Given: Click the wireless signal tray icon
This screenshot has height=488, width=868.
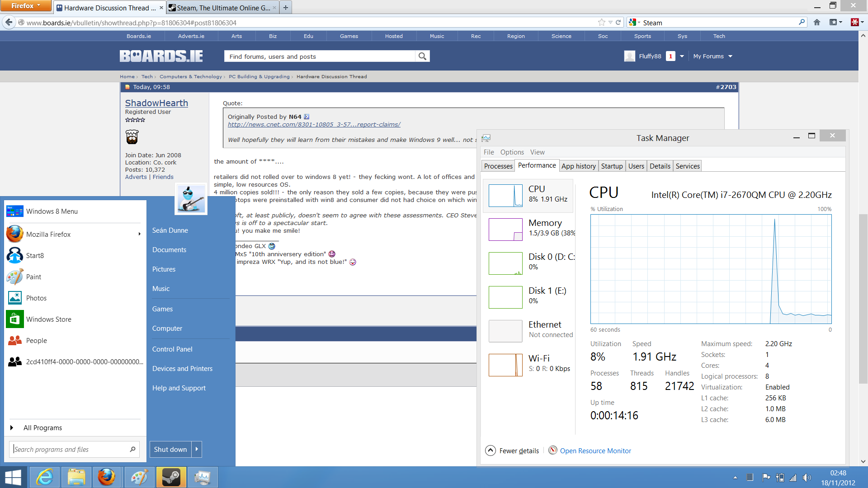Looking at the screenshot, I should pyautogui.click(x=793, y=478).
